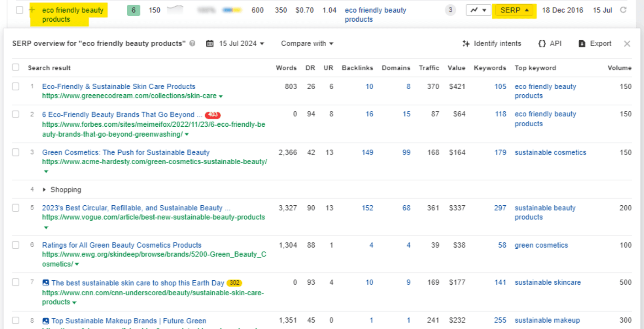
Task: Expand URL menu for ewg.org link
Action: [x=77, y=265]
